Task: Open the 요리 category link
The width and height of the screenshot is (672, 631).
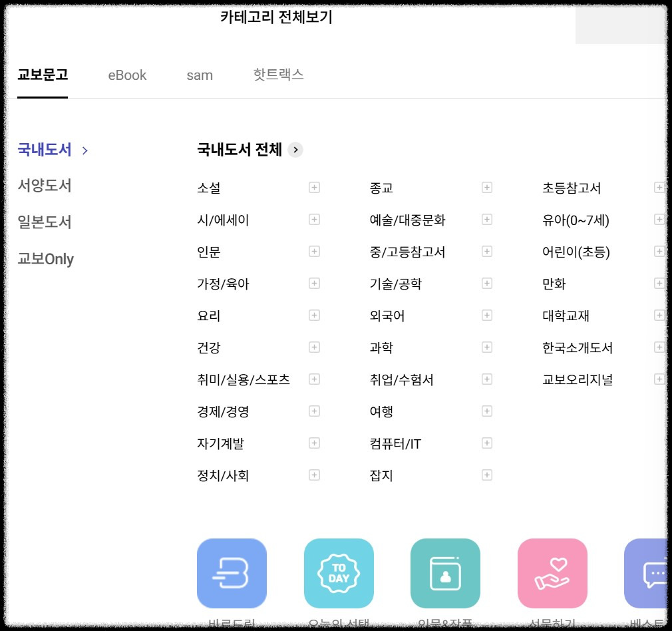Action: tap(209, 316)
